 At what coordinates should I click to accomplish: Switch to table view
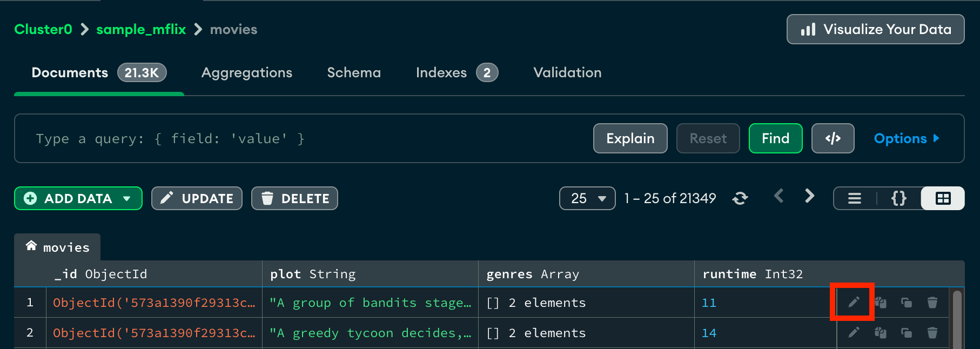coord(943,198)
